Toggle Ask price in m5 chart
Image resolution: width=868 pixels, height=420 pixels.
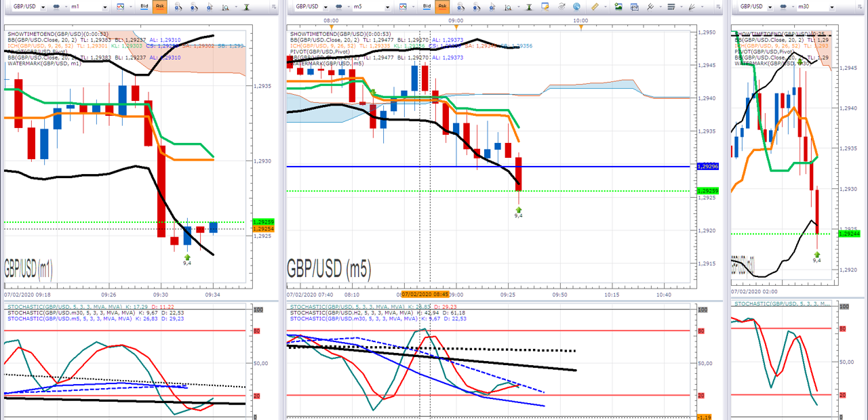[x=442, y=6]
